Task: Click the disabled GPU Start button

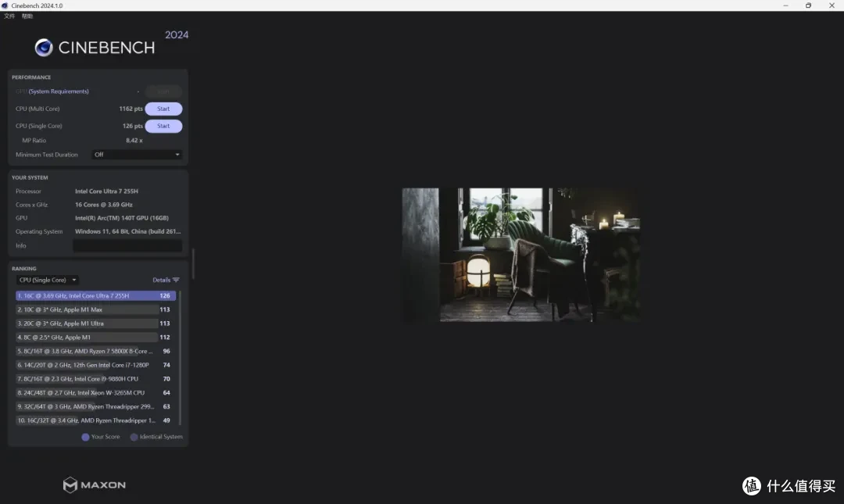Action: click(163, 91)
